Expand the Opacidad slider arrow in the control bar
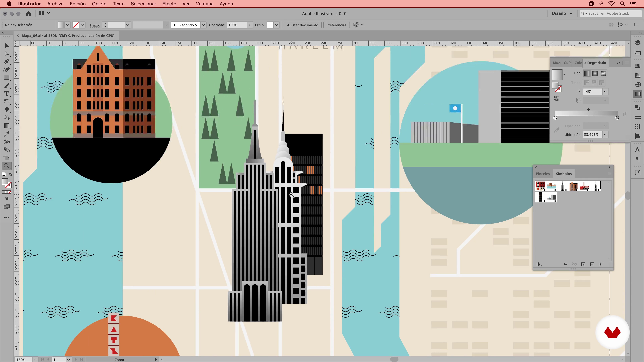This screenshot has height=362, width=644. tap(250, 25)
